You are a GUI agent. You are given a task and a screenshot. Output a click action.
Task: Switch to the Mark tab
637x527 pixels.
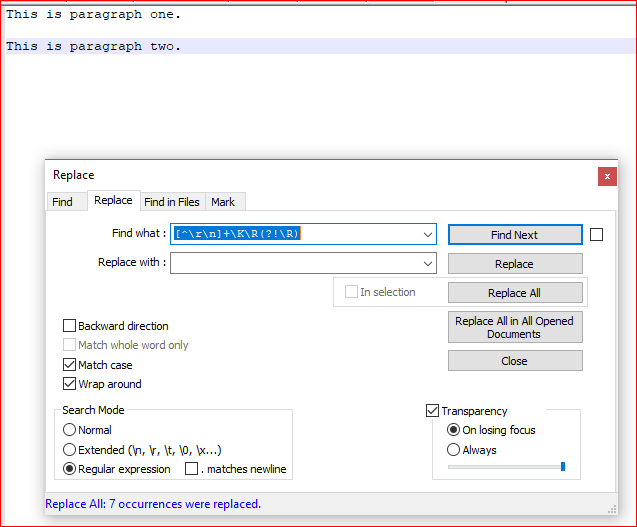(223, 202)
